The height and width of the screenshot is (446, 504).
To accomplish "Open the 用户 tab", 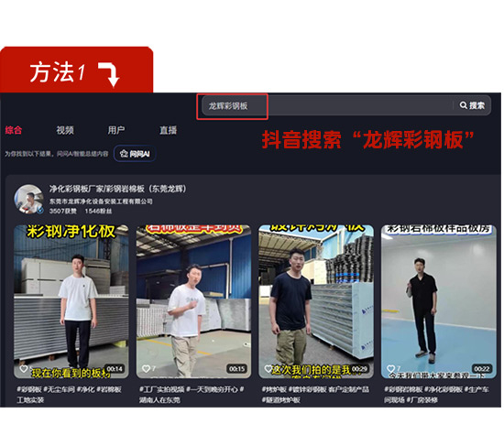I will click(116, 130).
